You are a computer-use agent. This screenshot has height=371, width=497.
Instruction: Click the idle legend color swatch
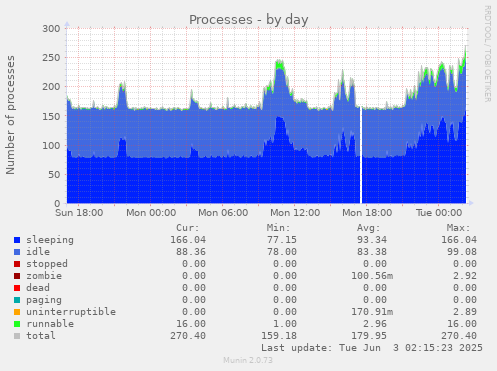(17, 252)
